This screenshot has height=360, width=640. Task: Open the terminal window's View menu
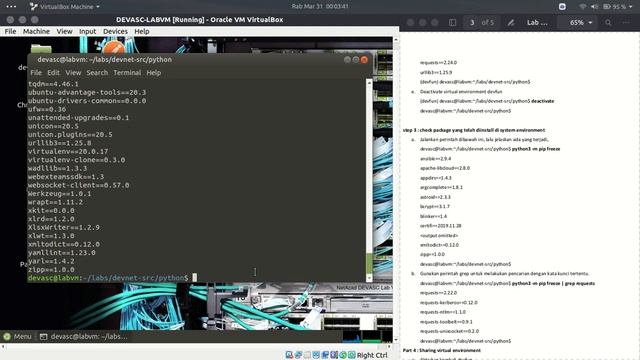(x=73, y=73)
